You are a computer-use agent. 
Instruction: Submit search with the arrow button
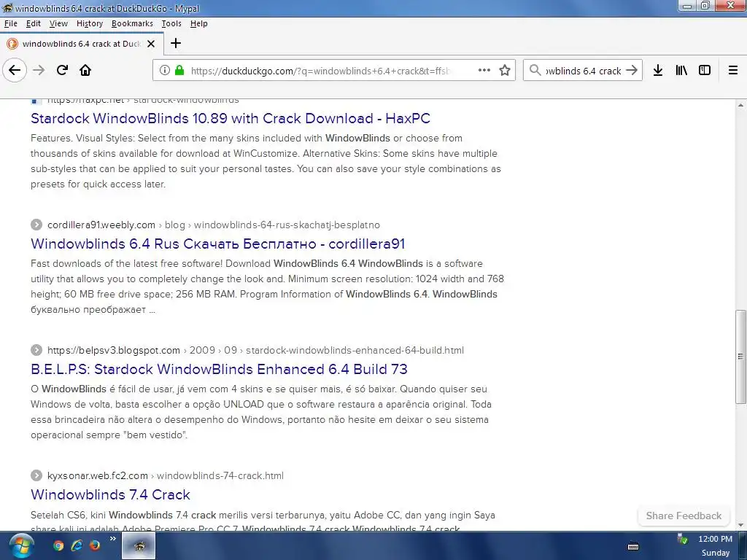[632, 71]
